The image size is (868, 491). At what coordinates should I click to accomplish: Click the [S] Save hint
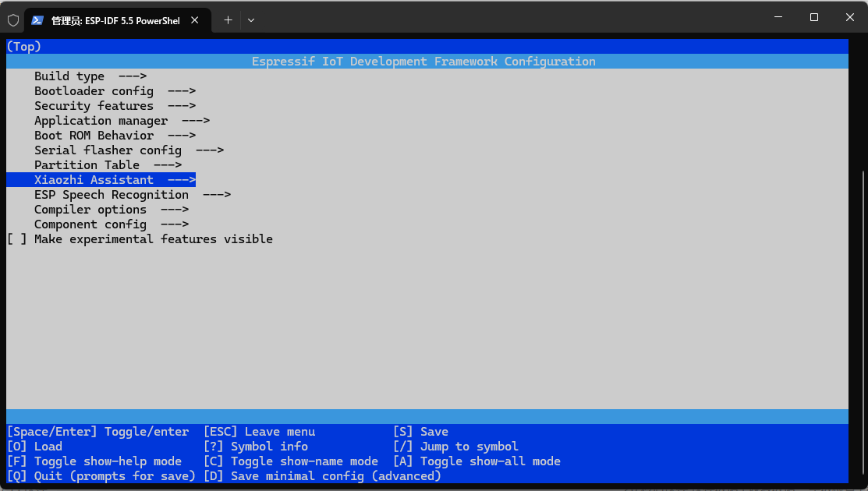click(x=420, y=432)
